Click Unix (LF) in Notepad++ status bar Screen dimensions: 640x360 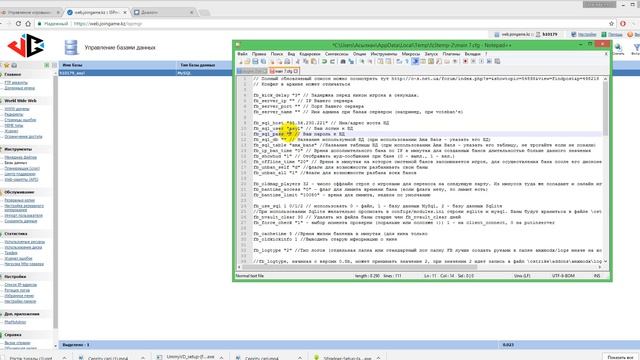click(522, 276)
